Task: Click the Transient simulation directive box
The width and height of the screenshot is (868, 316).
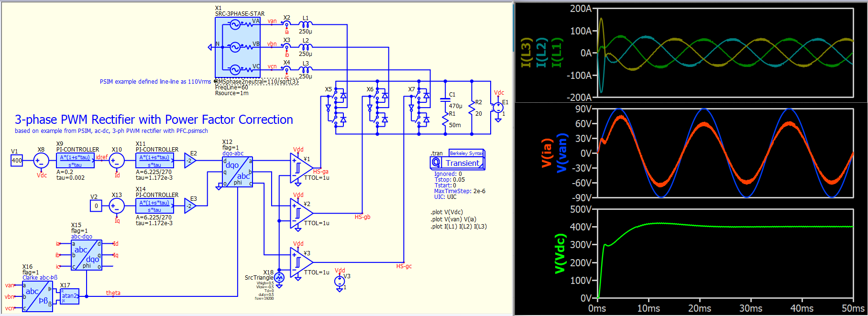Action: coord(458,163)
